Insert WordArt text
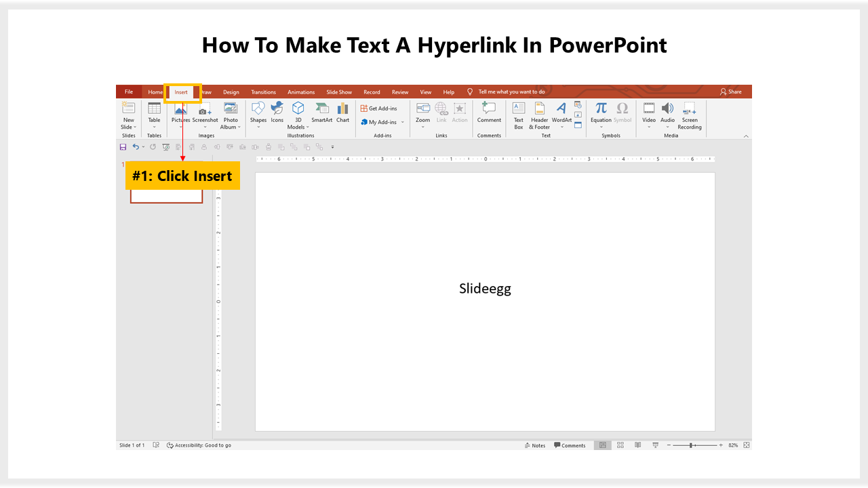Viewport: 868px width, 488px height. pyautogui.click(x=561, y=116)
